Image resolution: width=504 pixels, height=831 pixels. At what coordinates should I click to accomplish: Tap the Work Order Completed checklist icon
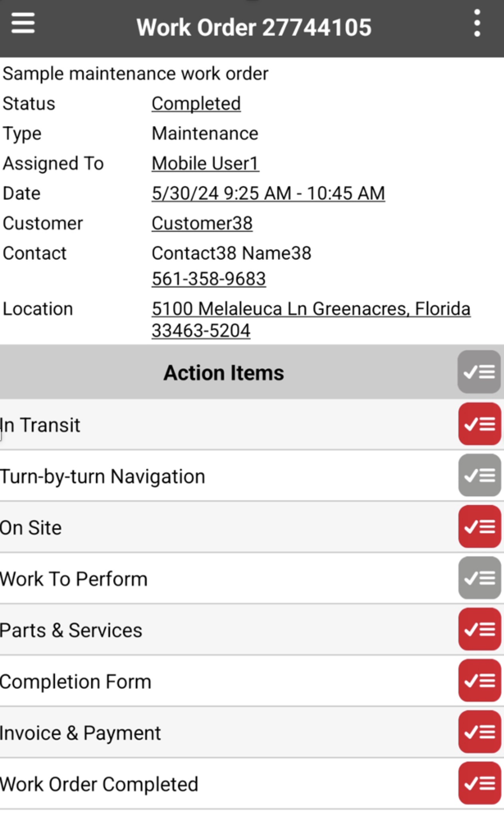click(479, 783)
